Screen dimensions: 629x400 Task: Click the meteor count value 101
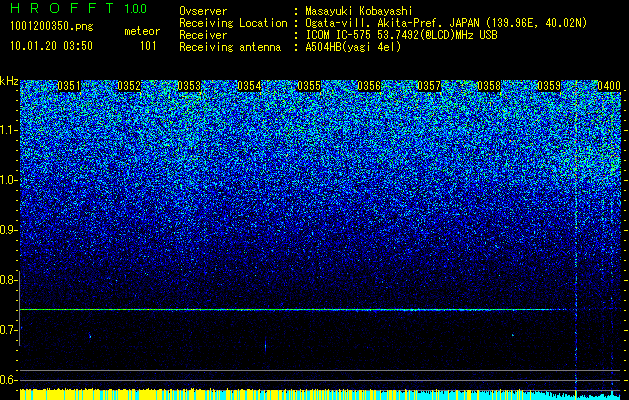click(x=148, y=46)
